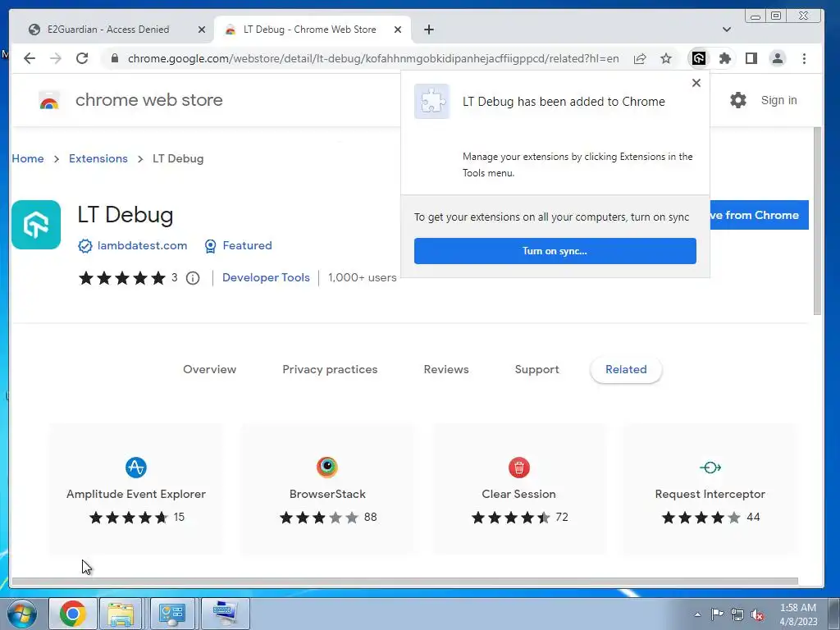This screenshot has width=840, height=630.
Task: Open the Web Store settings gear
Action: click(x=737, y=100)
